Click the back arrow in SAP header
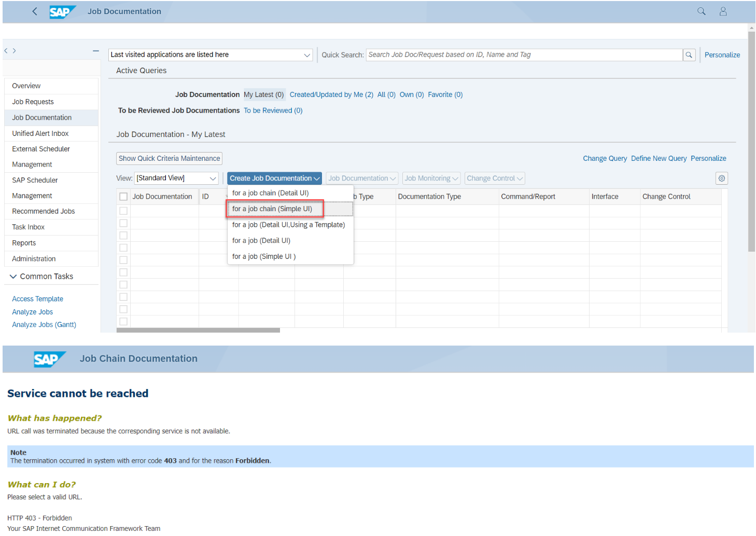The image size is (756, 536). click(x=34, y=11)
